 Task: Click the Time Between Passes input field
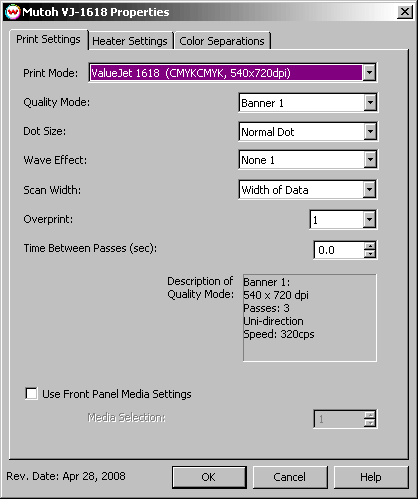(339, 250)
